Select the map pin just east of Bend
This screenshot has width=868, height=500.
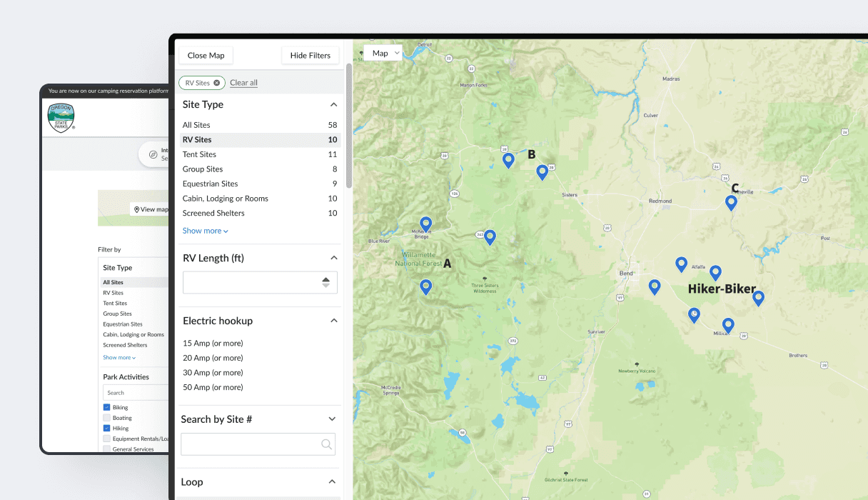tap(654, 287)
